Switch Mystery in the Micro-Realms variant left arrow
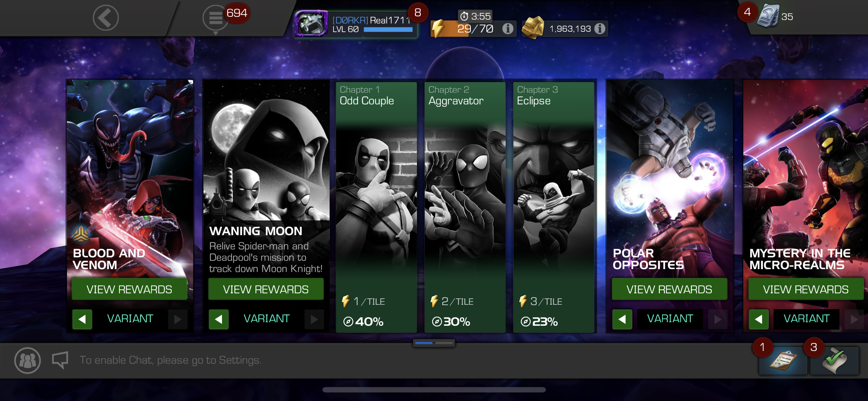This screenshot has width=868, height=401. coord(759,319)
